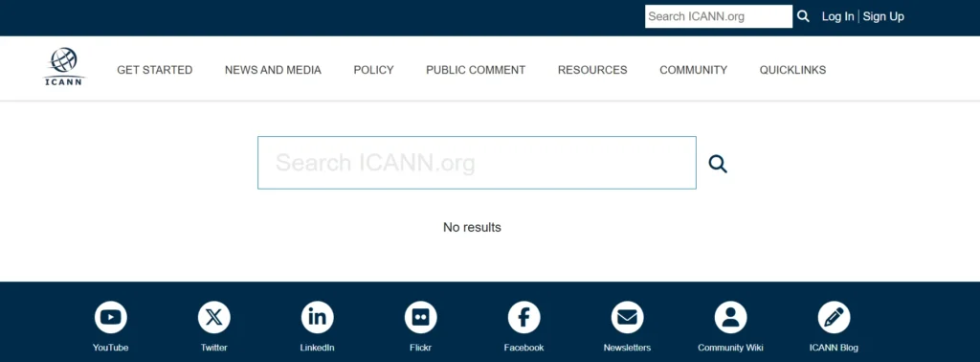This screenshot has height=362, width=980.
Task: Click the ICANN Blog text label
Action: (x=834, y=348)
